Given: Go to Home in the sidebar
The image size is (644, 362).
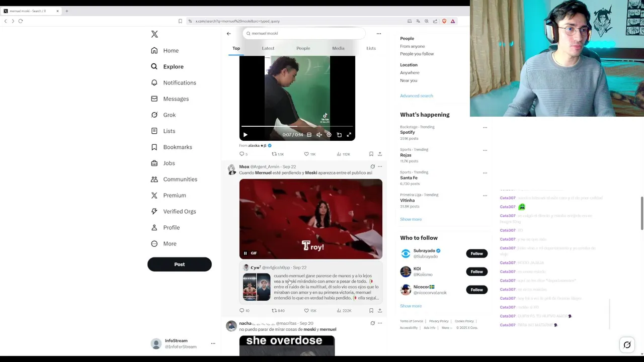Looking at the screenshot, I should [x=165, y=50].
